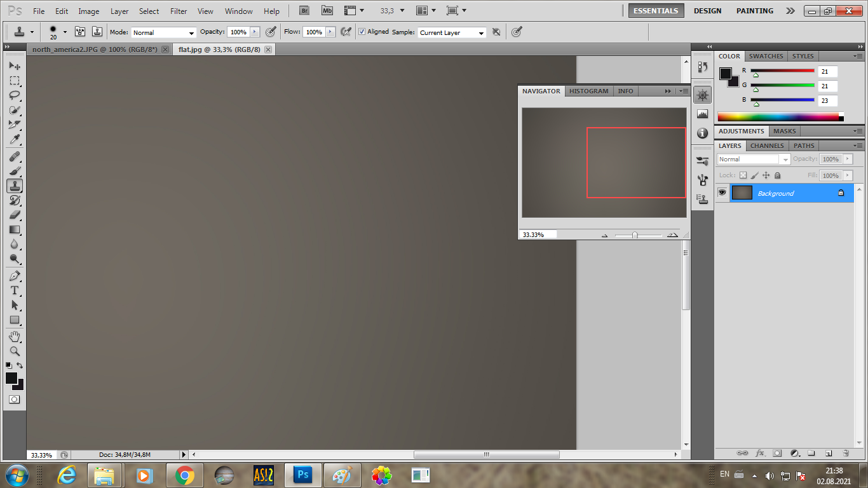Select the Eraser tool

[x=15, y=215]
